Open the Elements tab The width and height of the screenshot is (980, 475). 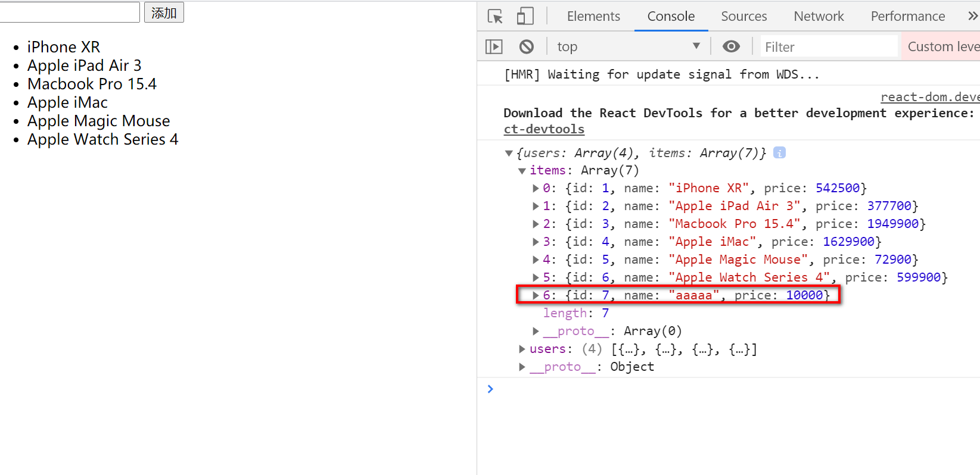click(x=593, y=16)
